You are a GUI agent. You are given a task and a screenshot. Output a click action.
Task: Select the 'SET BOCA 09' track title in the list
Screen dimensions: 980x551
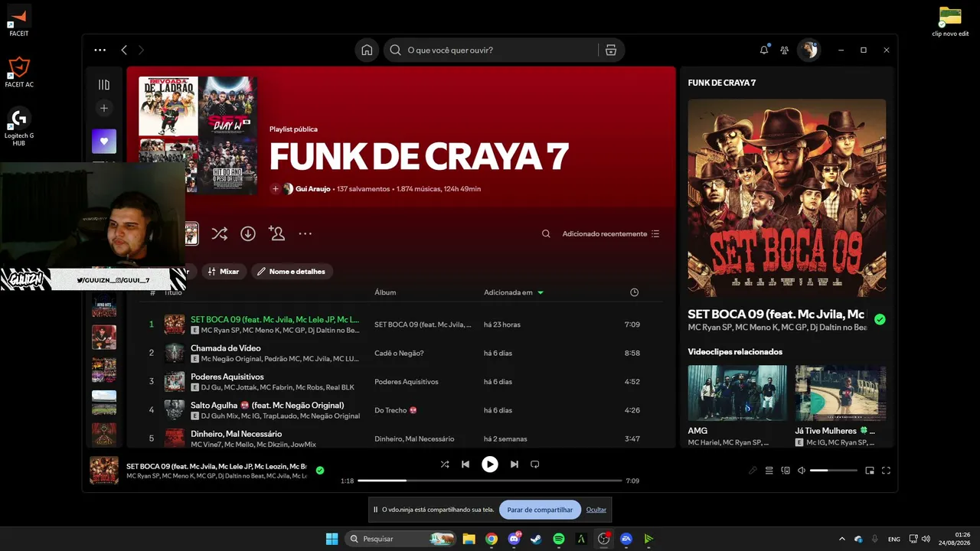275,319
